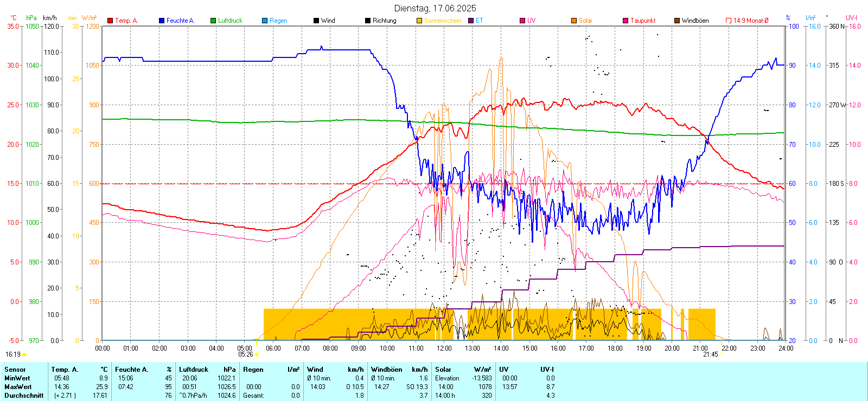
Task: Click the sunrise star icon near 05:26
Action: 257,354
